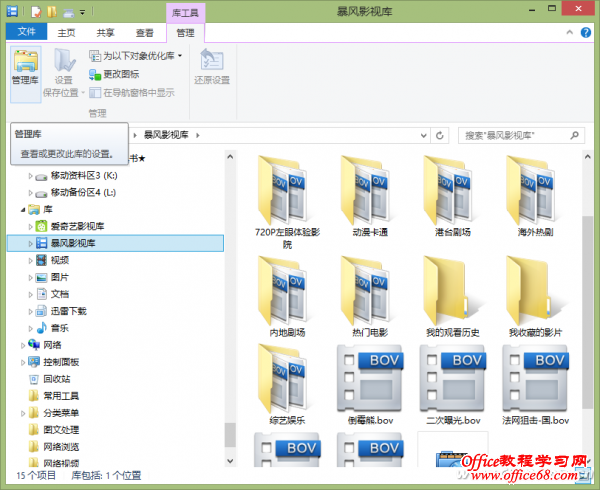The image size is (600, 490).
Task: Select the 网络浏览 folder in tree
Action: pos(61,446)
